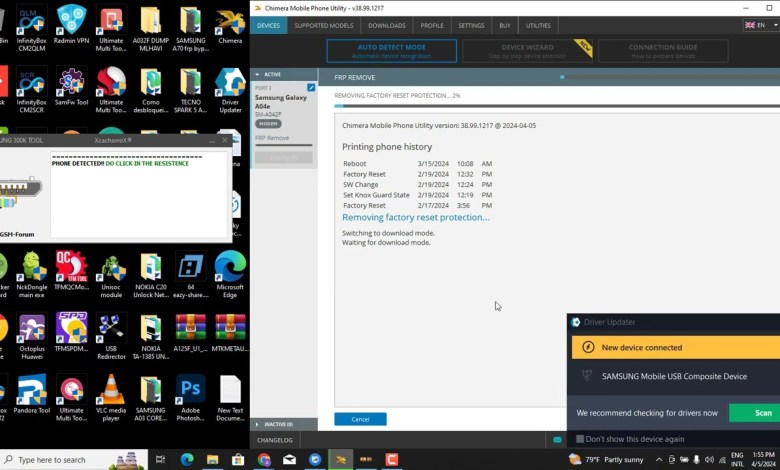Screen dimensions: 780x470
Task: Open the CHANGELOG panel
Action: click(x=275, y=440)
